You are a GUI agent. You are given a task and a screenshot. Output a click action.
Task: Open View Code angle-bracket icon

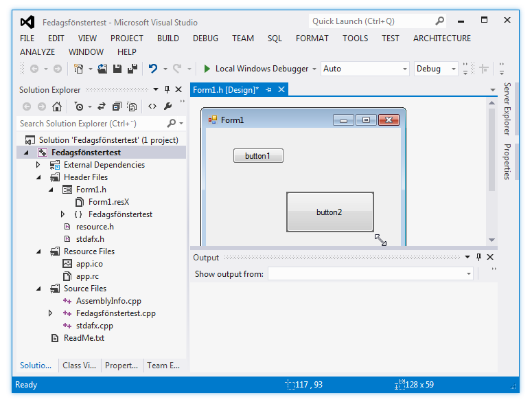tap(152, 106)
